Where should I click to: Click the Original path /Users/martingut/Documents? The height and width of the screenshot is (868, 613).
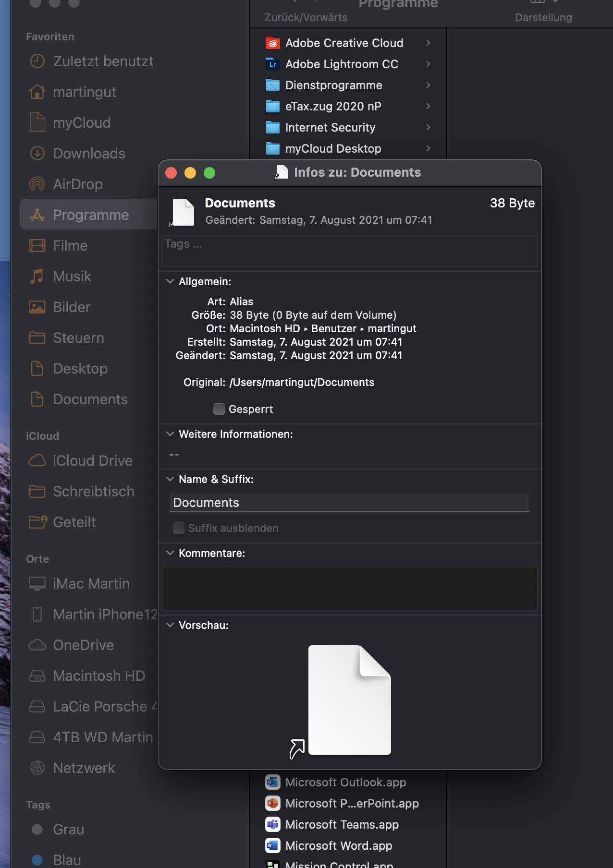pos(302,382)
